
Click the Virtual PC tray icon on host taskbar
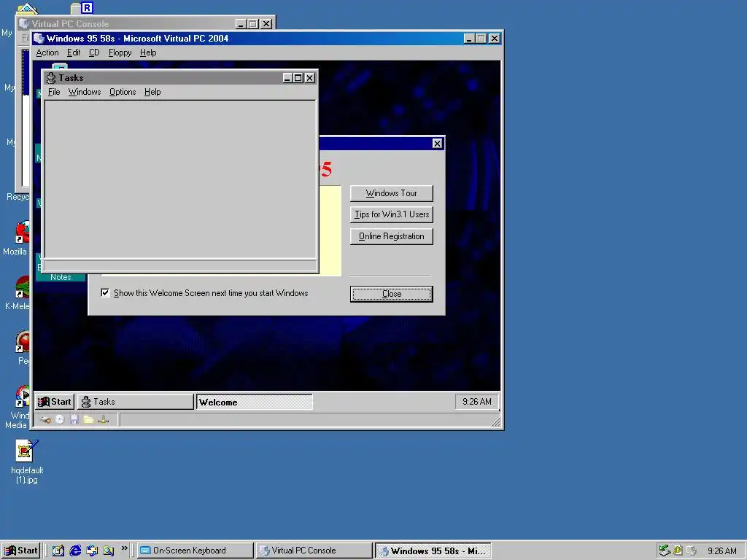coord(692,551)
